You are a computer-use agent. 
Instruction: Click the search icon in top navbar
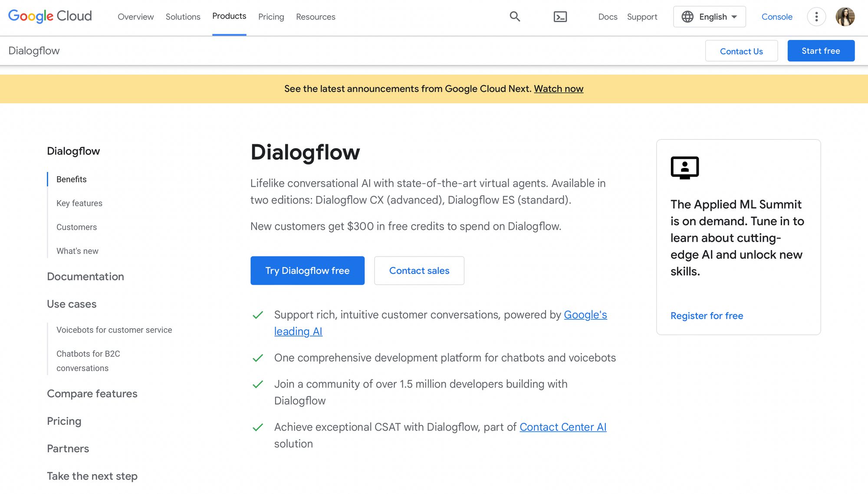click(x=515, y=16)
